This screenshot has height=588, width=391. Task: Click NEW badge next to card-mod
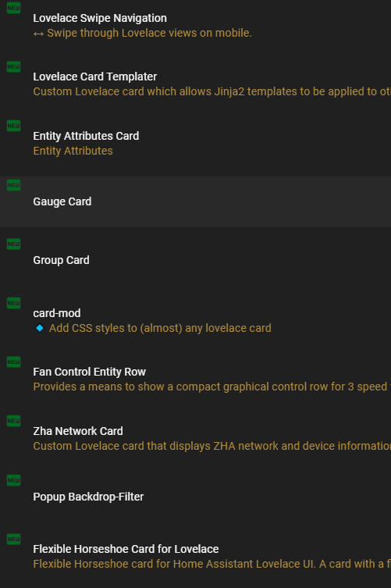click(x=13, y=303)
